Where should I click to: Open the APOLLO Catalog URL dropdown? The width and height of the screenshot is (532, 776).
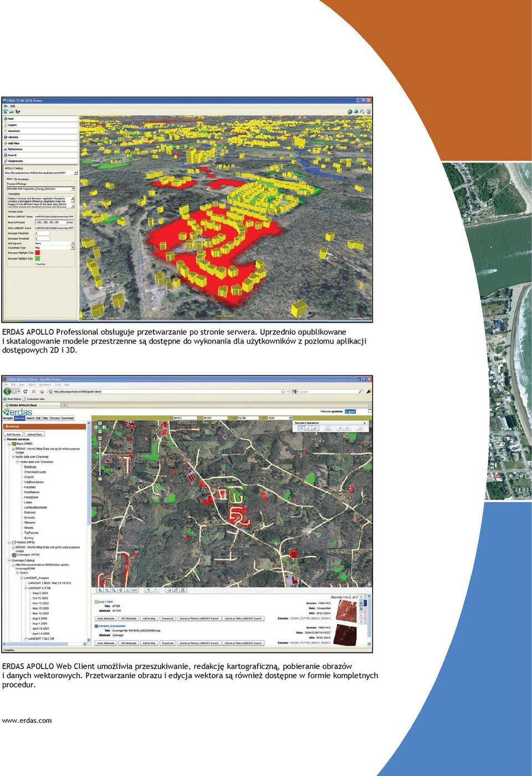coord(75,173)
